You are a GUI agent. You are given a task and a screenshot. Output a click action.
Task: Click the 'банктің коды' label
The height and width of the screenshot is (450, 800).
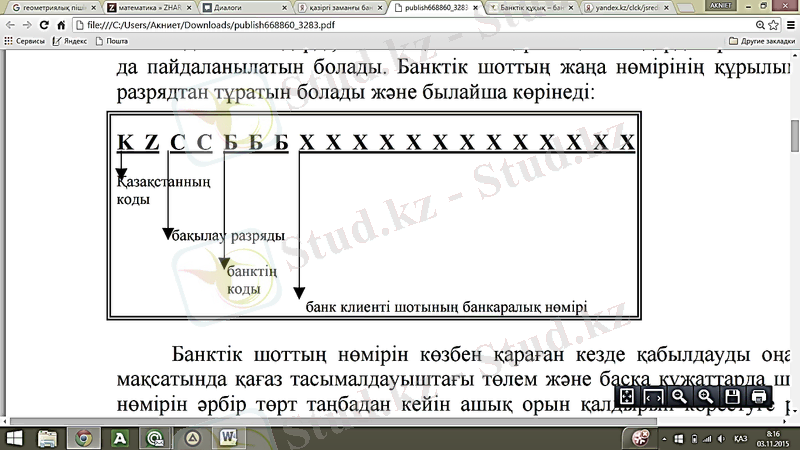pos(252,280)
